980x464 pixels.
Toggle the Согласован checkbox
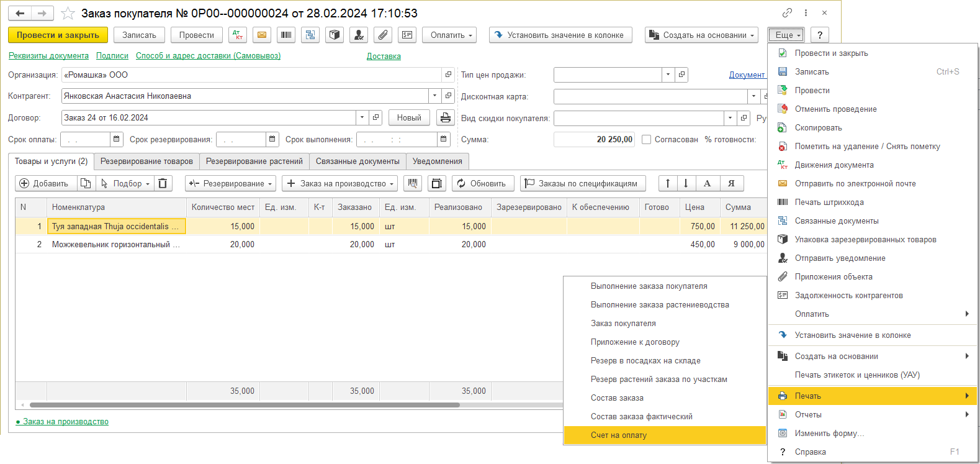point(646,140)
